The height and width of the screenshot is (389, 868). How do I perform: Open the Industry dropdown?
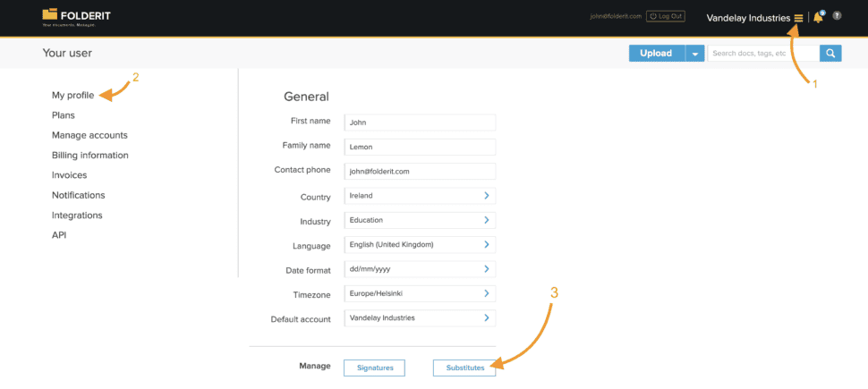420,220
